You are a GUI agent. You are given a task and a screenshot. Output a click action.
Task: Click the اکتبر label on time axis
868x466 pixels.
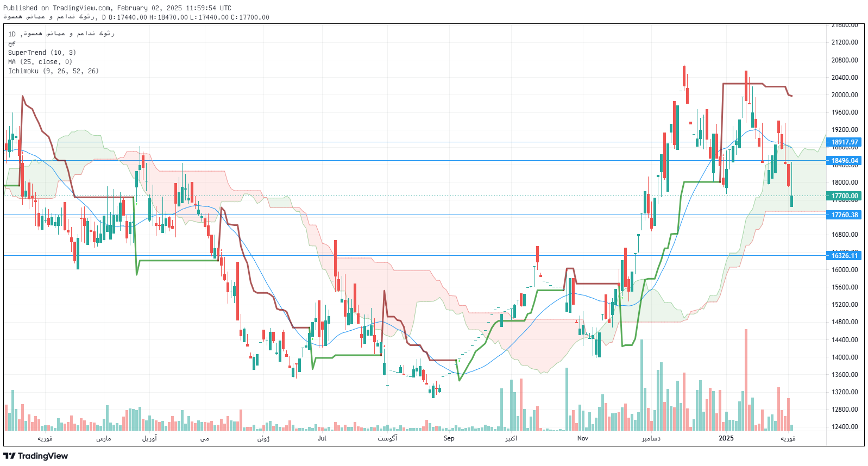point(511,438)
